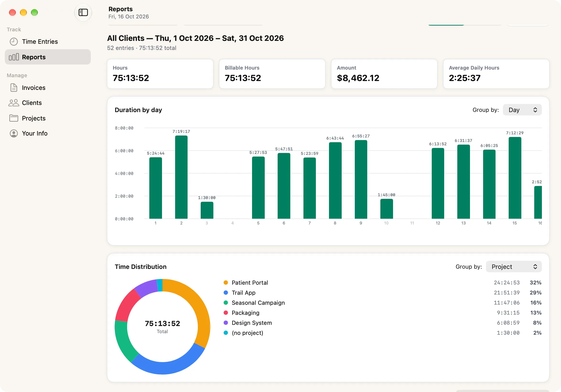Click the day 9 bar labeled 6:55:27
The height and width of the screenshot is (392, 561).
point(361,179)
